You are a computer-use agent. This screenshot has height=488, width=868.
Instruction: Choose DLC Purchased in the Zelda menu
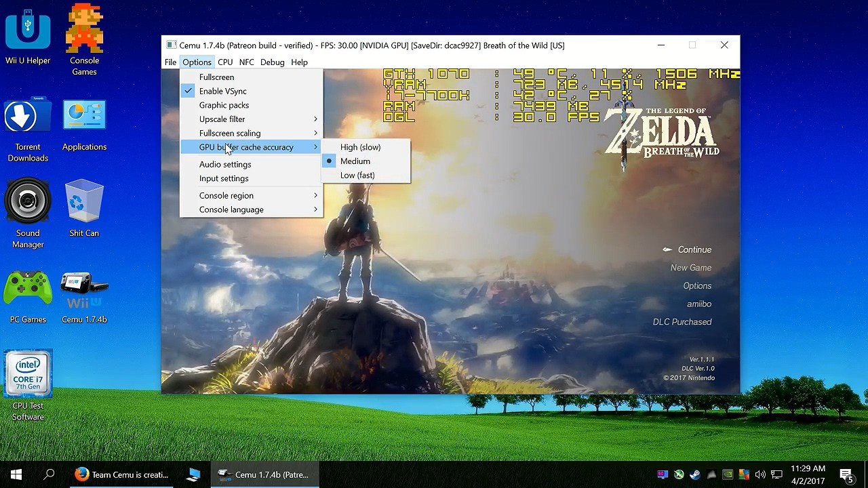point(682,322)
